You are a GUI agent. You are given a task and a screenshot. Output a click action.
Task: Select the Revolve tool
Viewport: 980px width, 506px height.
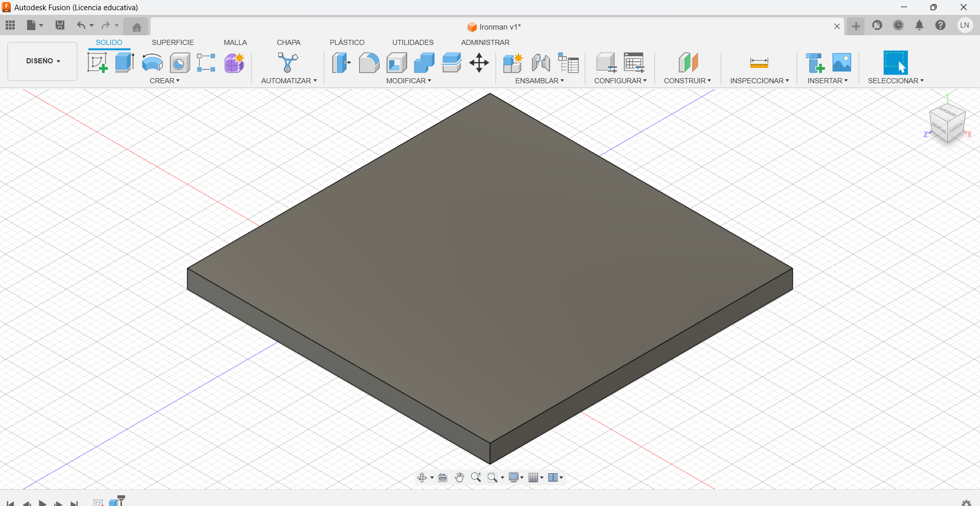click(152, 63)
